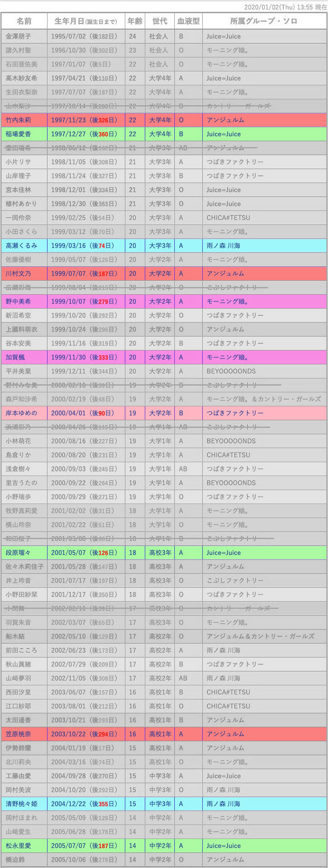Screen dimensions: 328x868
Task: Click the 段原瑠々 name cell
Action: (24, 553)
